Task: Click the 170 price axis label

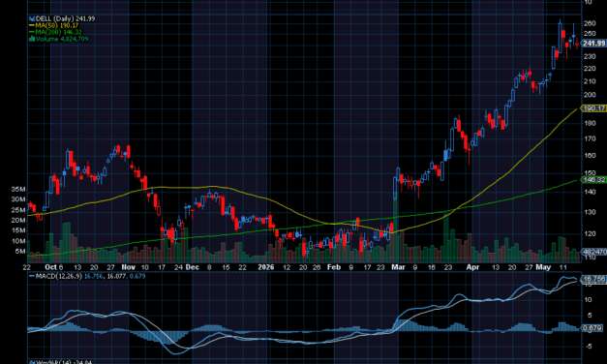Action: pos(590,138)
